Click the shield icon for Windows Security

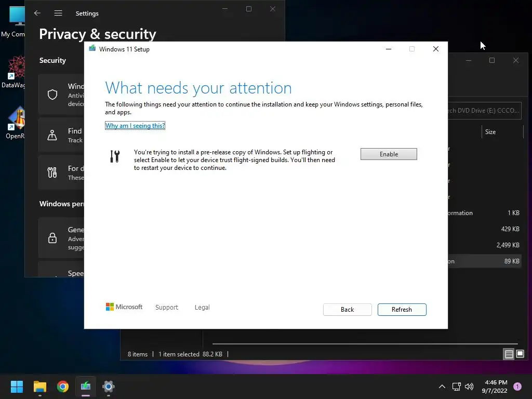click(x=52, y=95)
